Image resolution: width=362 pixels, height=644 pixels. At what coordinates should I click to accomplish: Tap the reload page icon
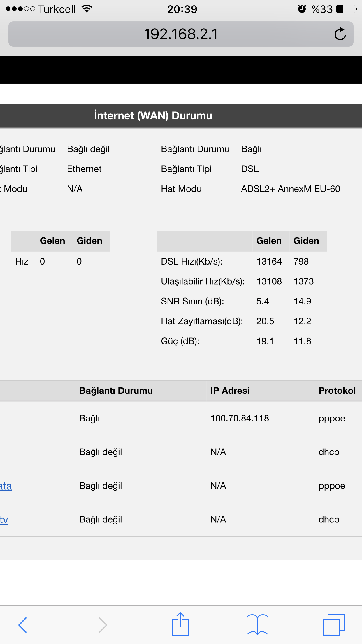[x=340, y=34]
